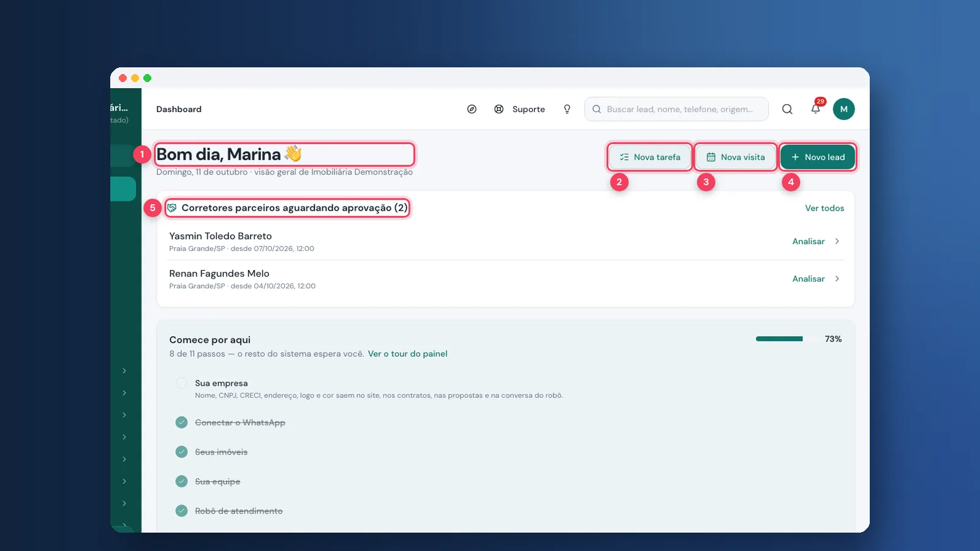Open the notifications bell with 29 badge

816,108
